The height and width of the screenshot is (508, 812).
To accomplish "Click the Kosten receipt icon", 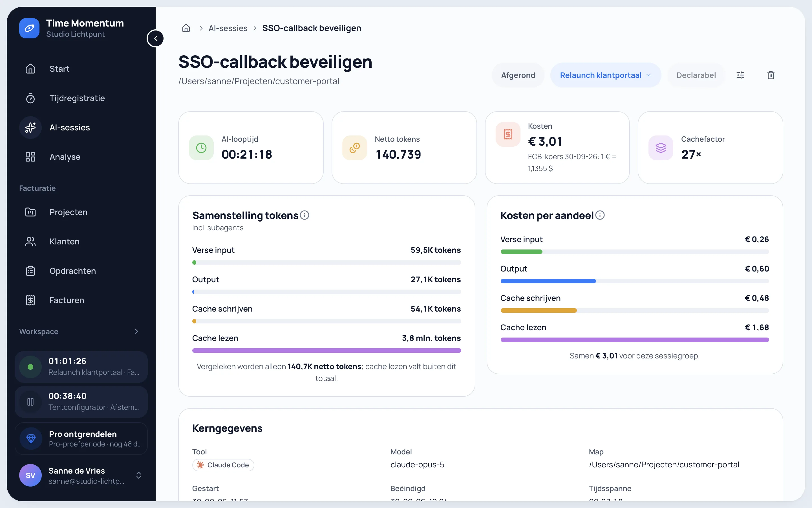I will pos(508,134).
